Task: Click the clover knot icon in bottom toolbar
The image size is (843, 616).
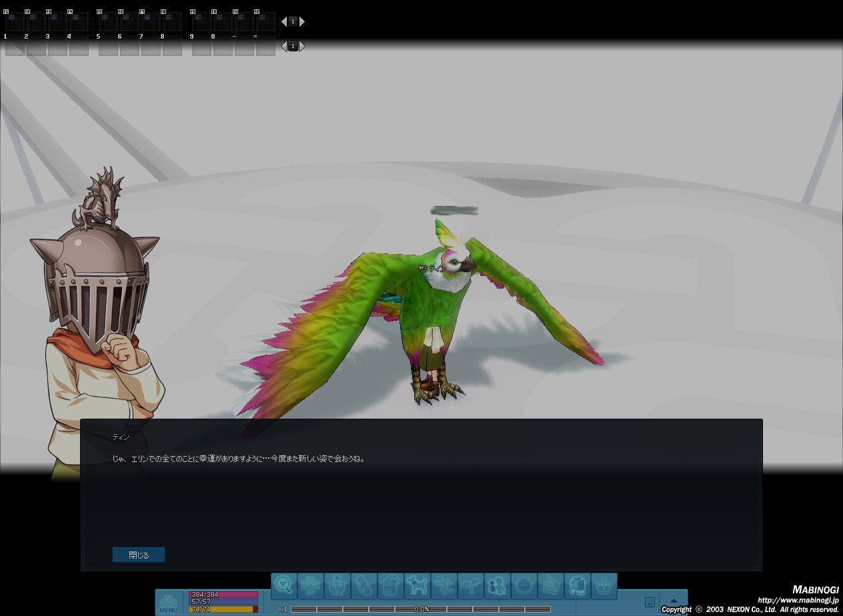Action: coord(311,585)
